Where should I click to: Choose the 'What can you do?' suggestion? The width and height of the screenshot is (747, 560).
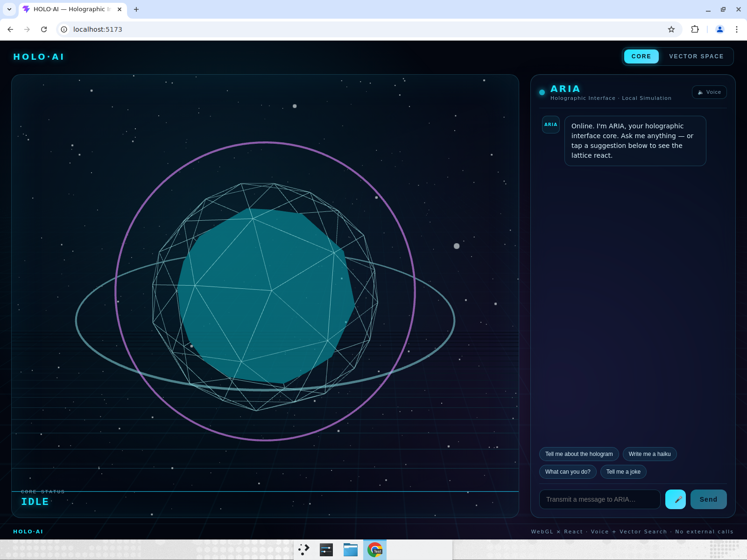pos(568,472)
